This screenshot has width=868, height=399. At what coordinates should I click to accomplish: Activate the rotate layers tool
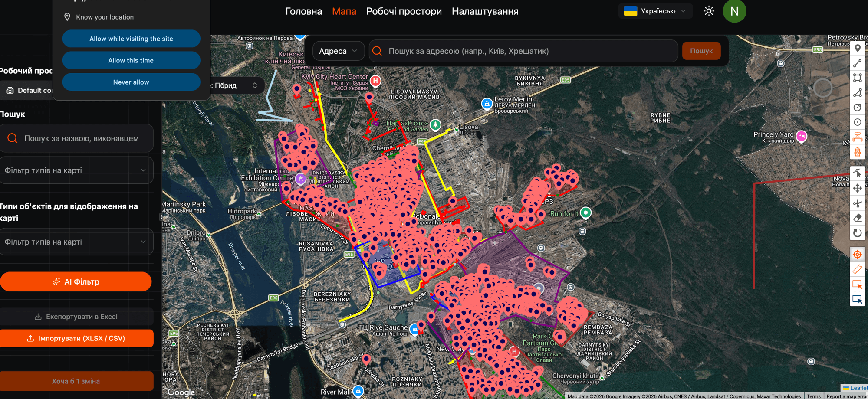click(x=857, y=233)
